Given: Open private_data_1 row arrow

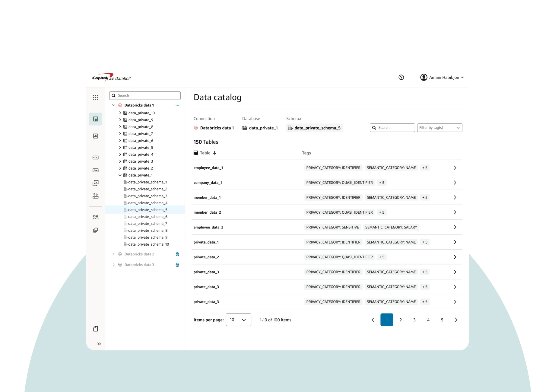Looking at the screenshot, I should (455, 242).
